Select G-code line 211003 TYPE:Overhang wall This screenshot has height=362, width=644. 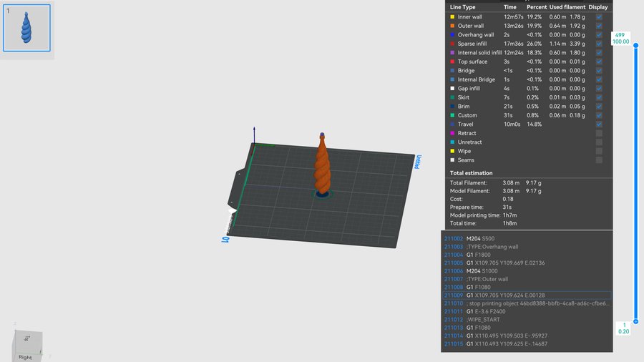point(527,247)
